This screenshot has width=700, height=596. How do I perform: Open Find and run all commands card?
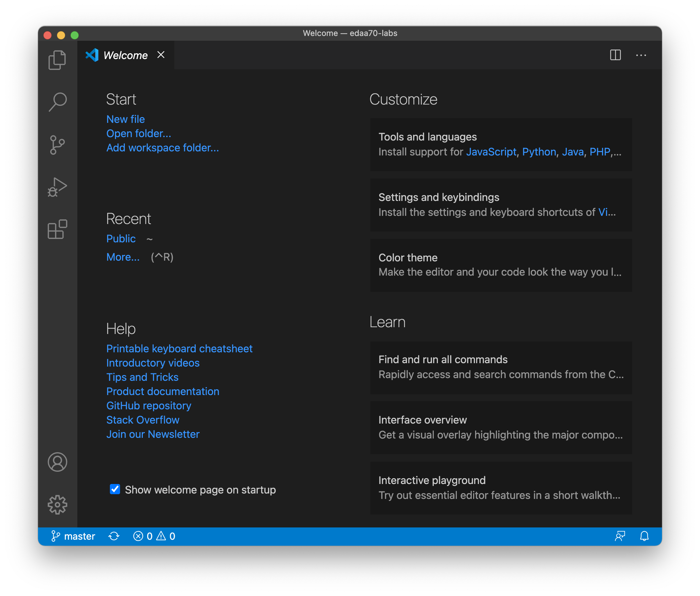[501, 368]
